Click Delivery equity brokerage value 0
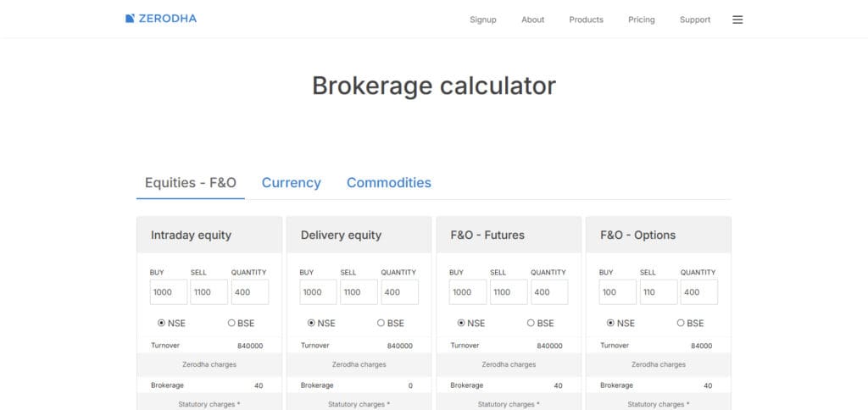This screenshot has height=410, width=868. pos(410,385)
